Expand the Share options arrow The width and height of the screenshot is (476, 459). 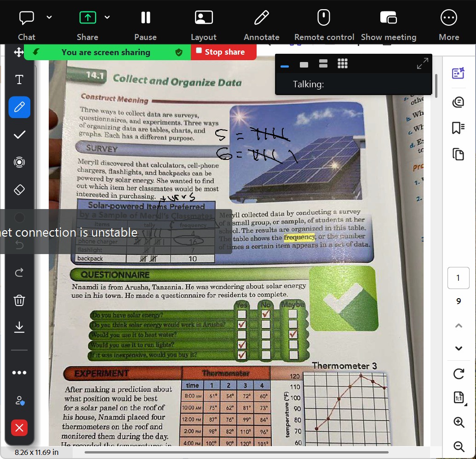107,17
